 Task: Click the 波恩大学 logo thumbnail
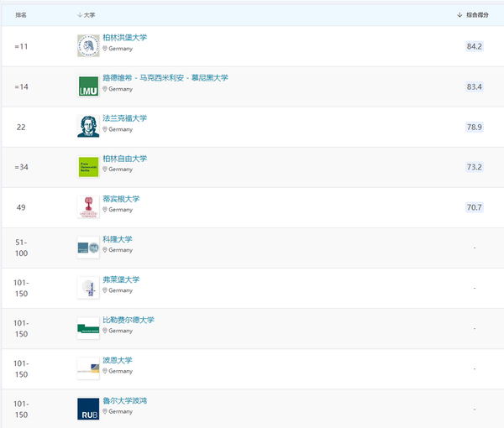coord(88,368)
